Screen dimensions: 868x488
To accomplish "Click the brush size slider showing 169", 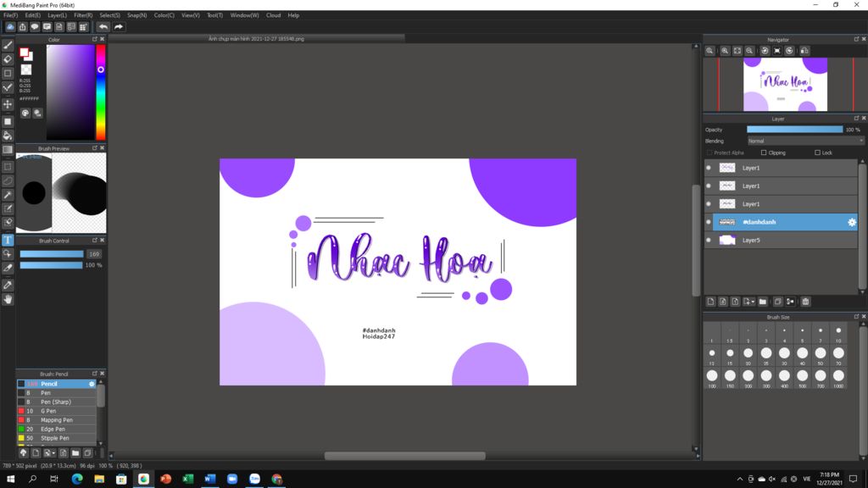I will 52,254.
